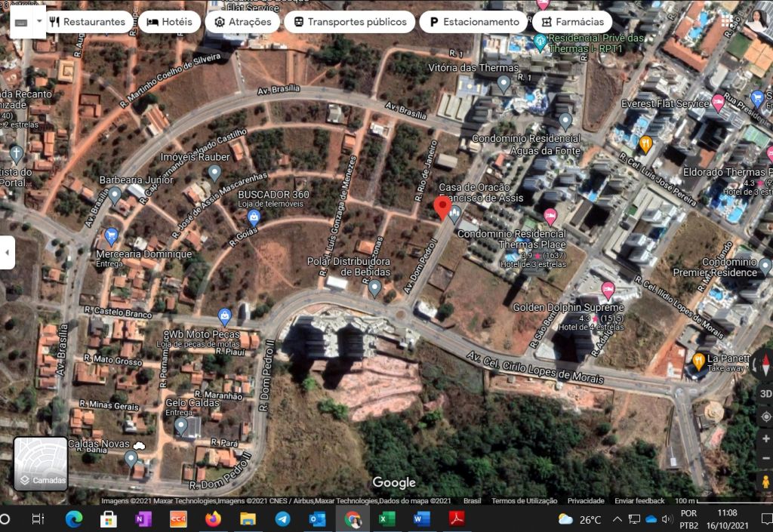Click the Mercearia Dominique grocery pin

tap(111, 236)
